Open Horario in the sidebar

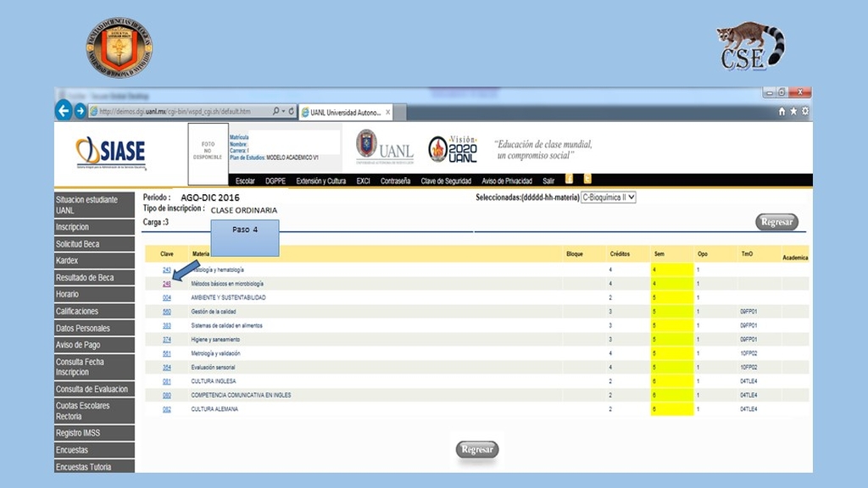(x=94, y=294)
